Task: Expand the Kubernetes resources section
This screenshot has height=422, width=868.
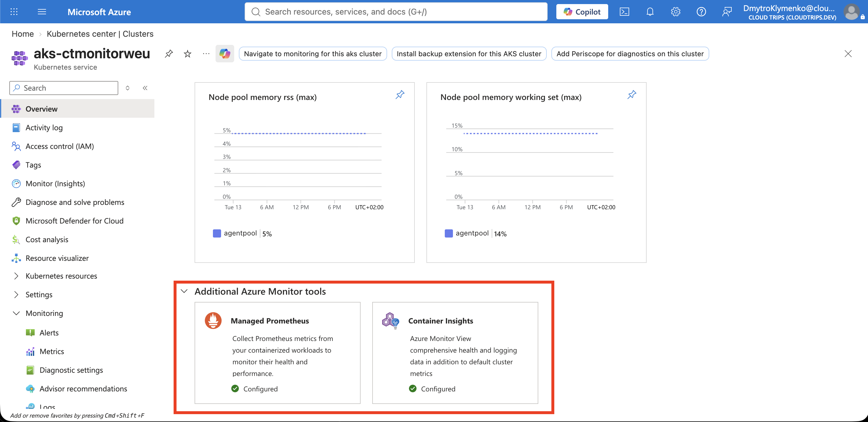Action: [16, 276]
